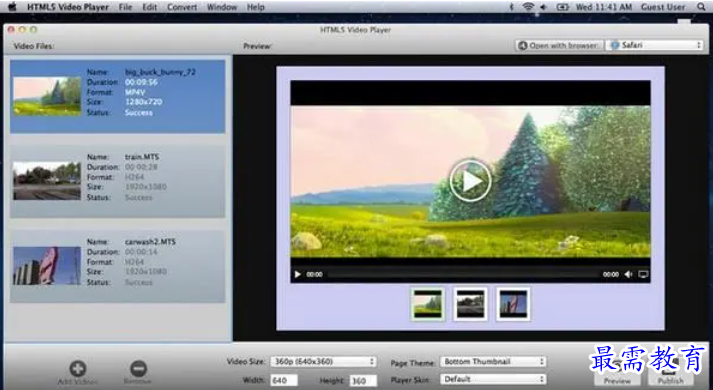Image resolution: width=713 pixels, height=390 pixels.
Task: Click the duration 00:09:56 text
Action: tap(141, 82)
